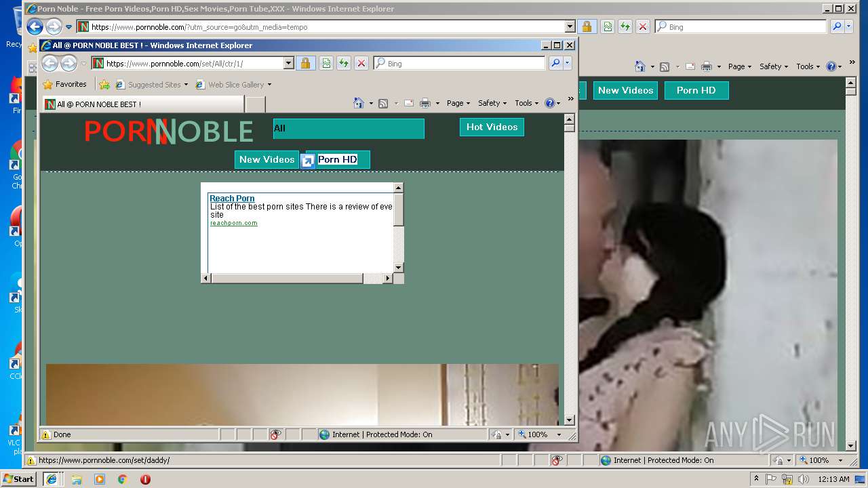Open the Safety menu in rear window
Viewport: 868px width, 488px height.
point(774,66)
